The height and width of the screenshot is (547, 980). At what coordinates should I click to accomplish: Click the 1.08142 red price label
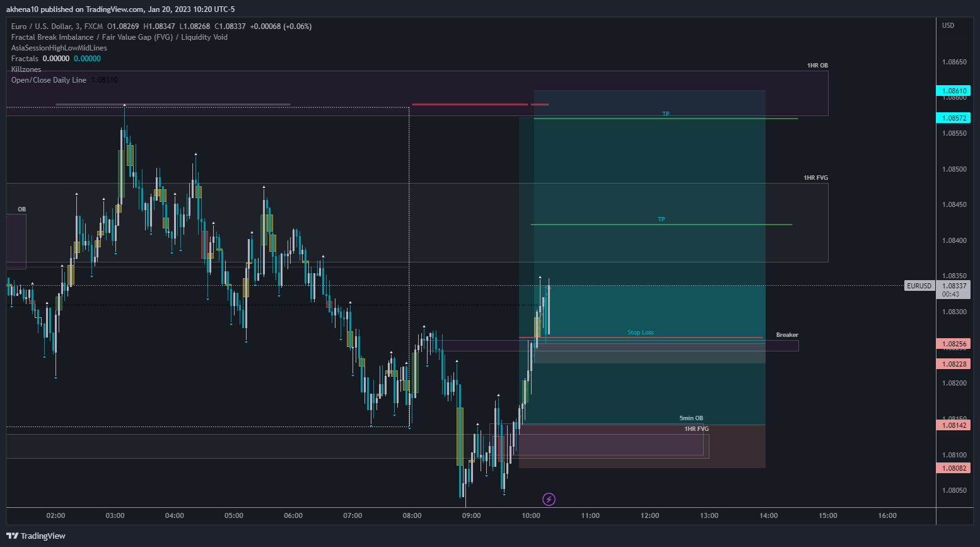(x=954, y=425)
